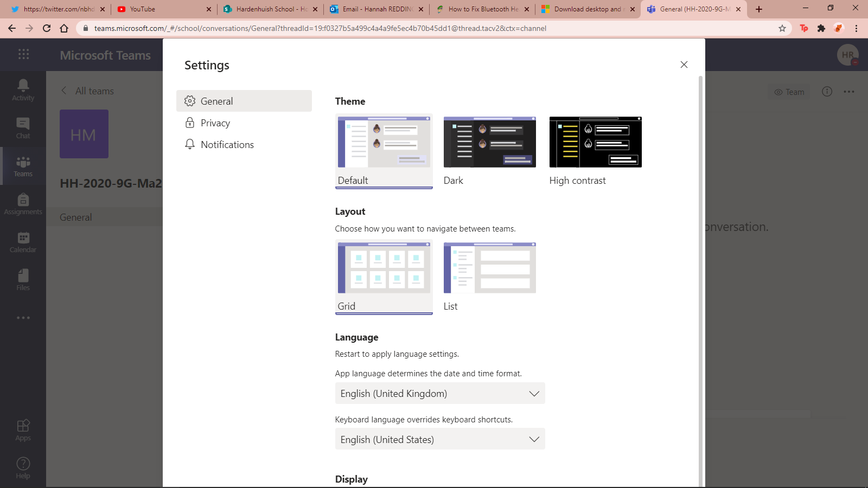
Task: Click the browser address bar URL
Action: [320, 28]
